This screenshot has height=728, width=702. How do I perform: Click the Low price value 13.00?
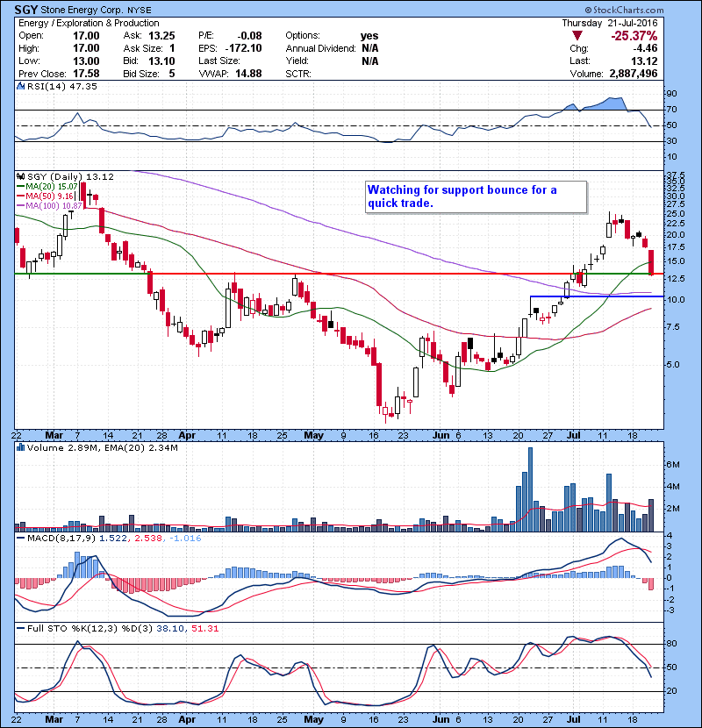pyautogui.click(x=86, y=61)
